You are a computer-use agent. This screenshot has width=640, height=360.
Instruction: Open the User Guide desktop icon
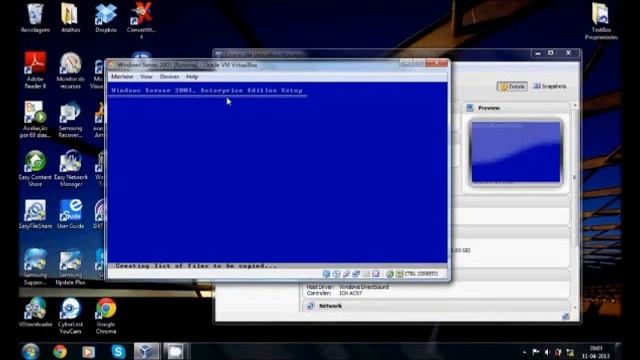click(x=70, y=214)
